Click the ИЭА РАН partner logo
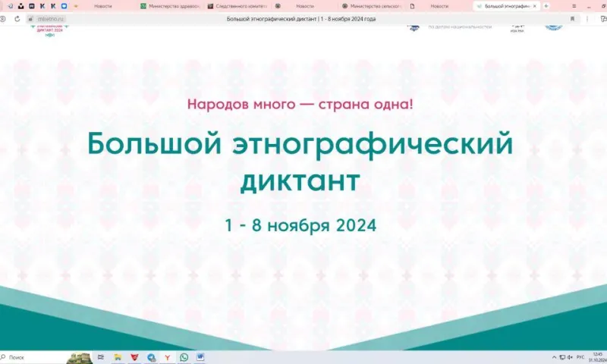 [x=517, y=29]
